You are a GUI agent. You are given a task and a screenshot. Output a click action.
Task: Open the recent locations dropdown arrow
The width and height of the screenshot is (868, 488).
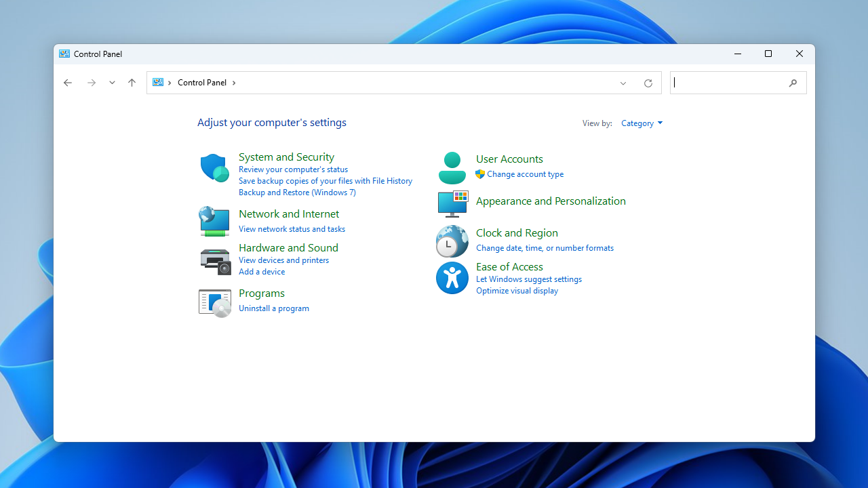click(x=112, y=83)
